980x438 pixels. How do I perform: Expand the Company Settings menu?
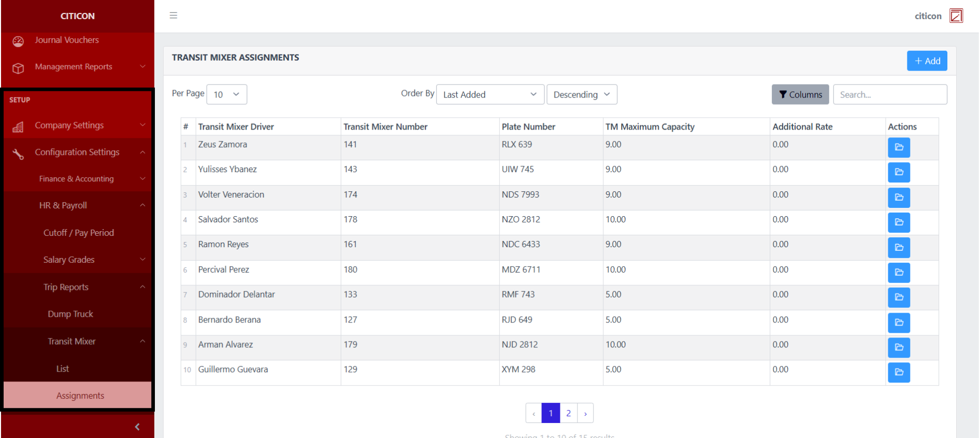[142, 125]
